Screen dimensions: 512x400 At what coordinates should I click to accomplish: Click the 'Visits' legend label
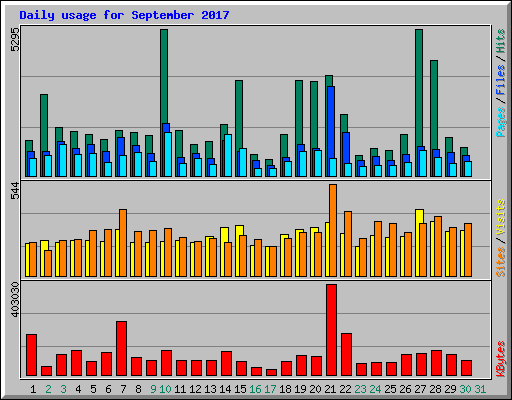pyautogui.click(x=501, y=217)
